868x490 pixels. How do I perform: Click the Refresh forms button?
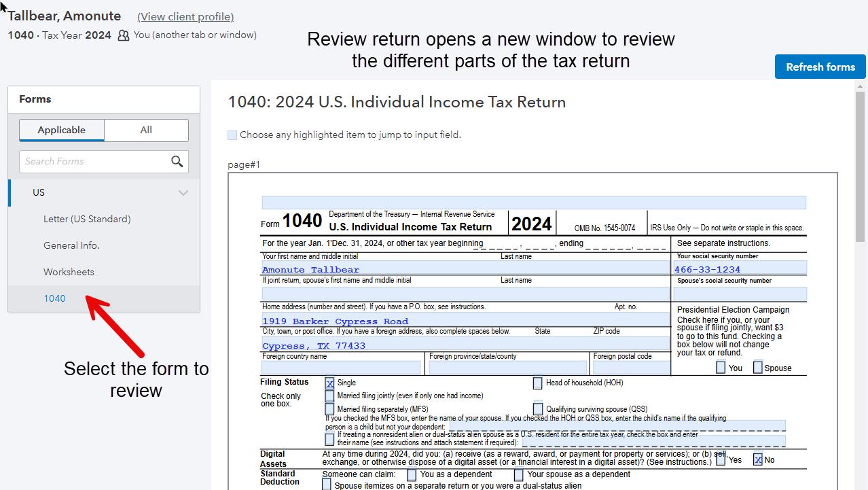point(820,67)
